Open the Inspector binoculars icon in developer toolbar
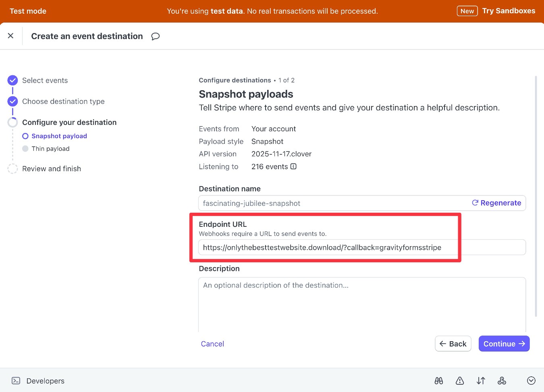The width and height of the screenshot is (544, 392). (439, 380)
